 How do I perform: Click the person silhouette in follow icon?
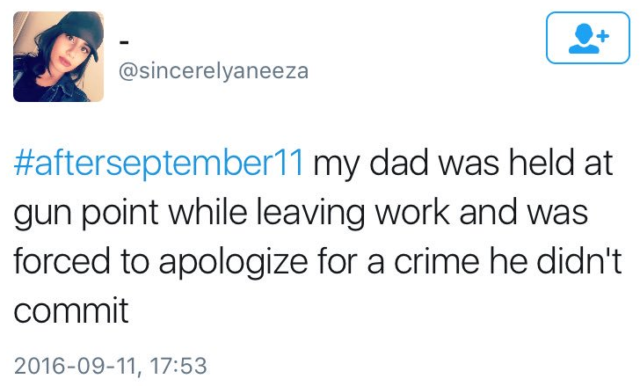(584, 39)
